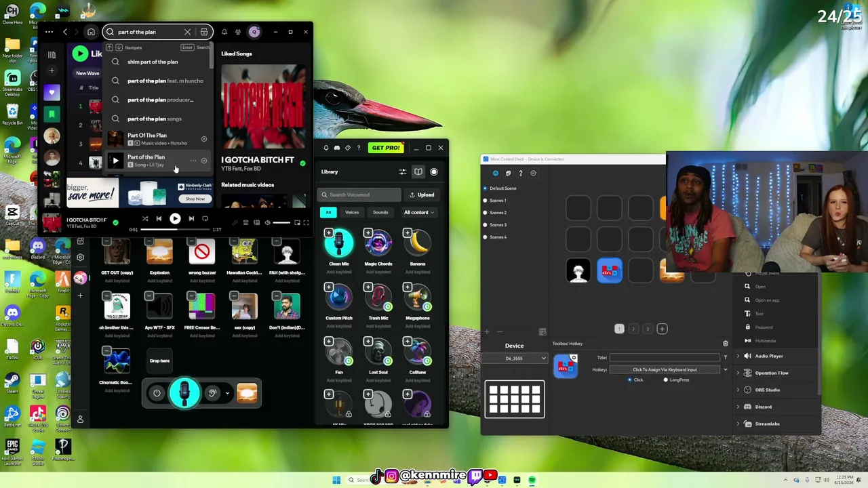The image size is (868, 488).
Task: Play the wrong buzzer soundboard sound
Action: click(201, 253)
